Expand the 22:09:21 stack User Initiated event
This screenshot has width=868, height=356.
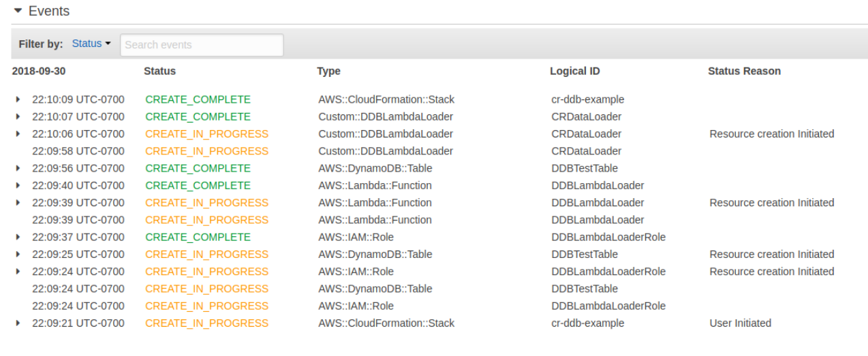[18, 323]
